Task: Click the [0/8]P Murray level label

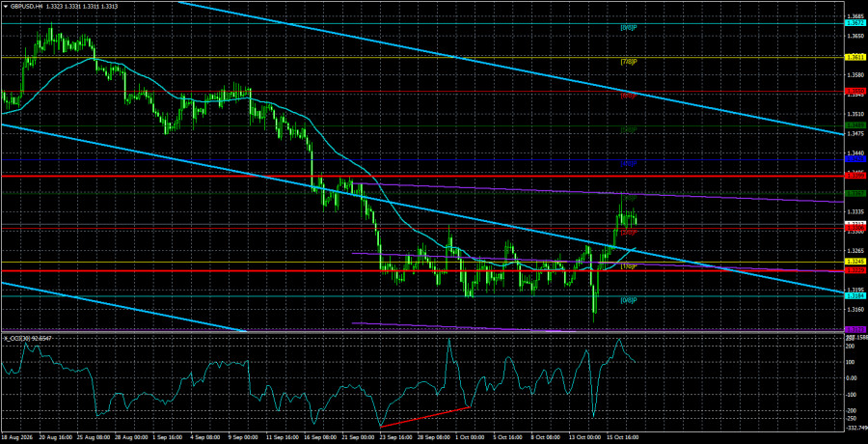Action: 630,300
